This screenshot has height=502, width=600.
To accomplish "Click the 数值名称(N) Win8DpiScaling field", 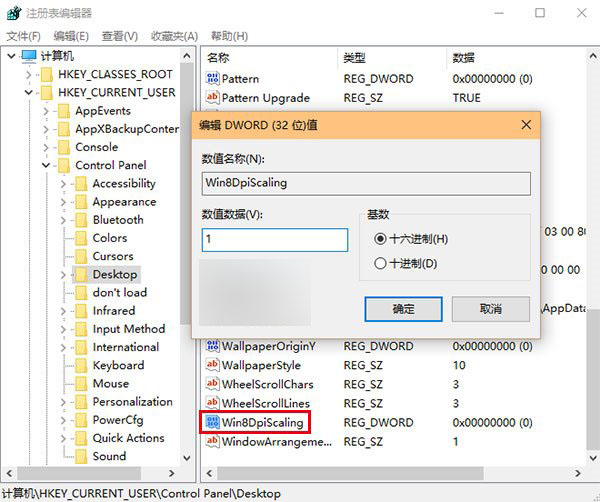I will click(366, 183).
